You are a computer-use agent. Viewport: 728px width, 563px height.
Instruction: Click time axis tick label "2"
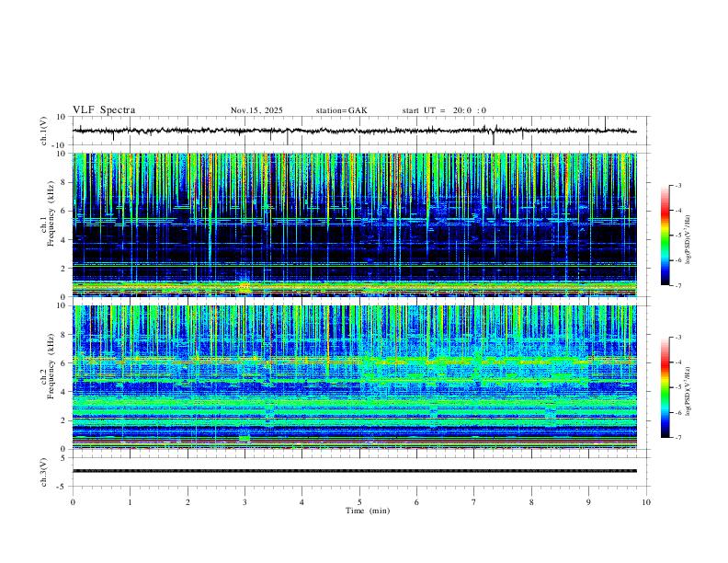[188, 502]
